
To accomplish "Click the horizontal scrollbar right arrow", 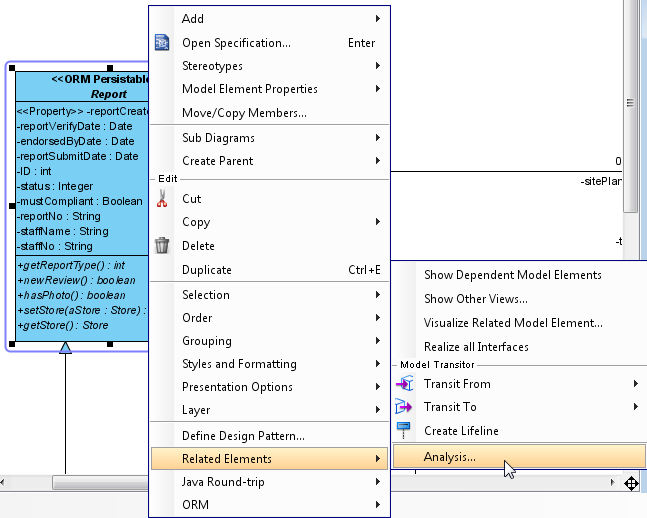I will coord(612,483).
